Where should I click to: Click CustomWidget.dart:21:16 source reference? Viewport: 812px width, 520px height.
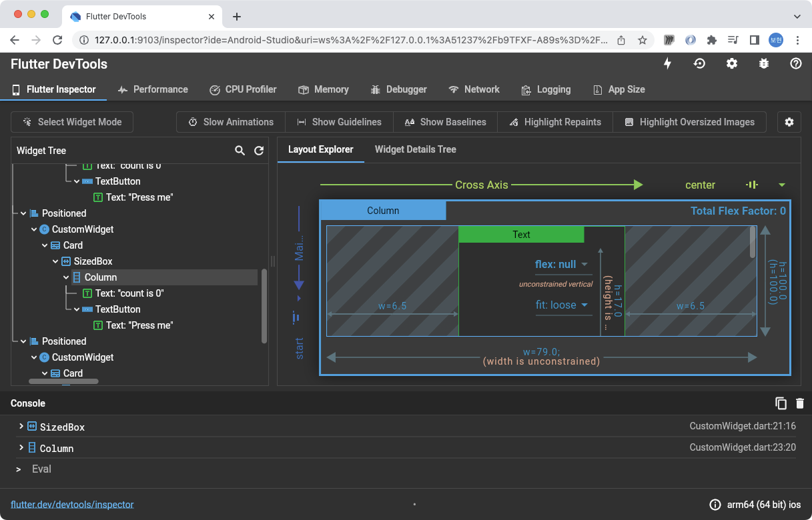coord(743,426)
